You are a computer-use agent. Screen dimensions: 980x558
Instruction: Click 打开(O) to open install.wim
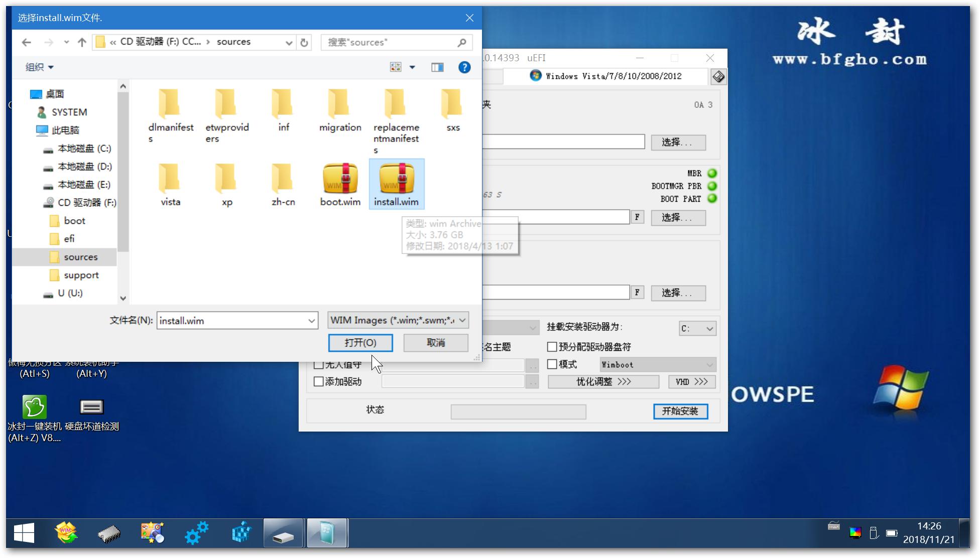point(360,343)
